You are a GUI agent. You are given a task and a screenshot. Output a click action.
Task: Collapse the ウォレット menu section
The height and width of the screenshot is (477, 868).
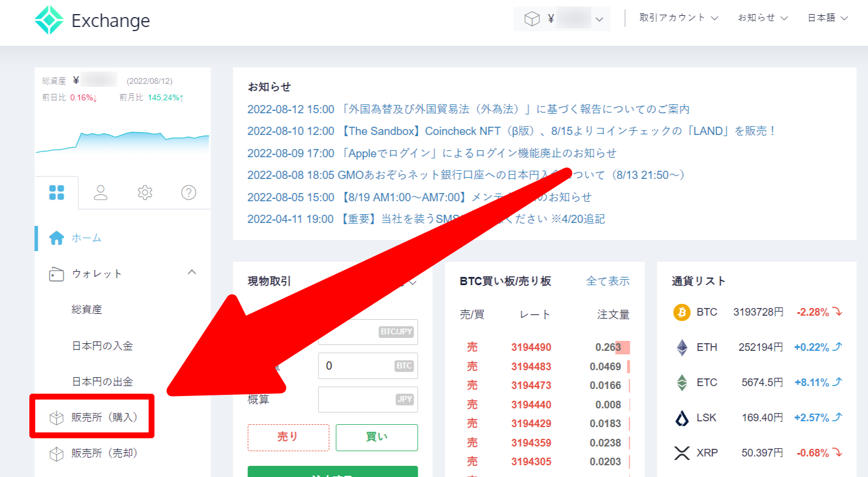tap(191, 273)
